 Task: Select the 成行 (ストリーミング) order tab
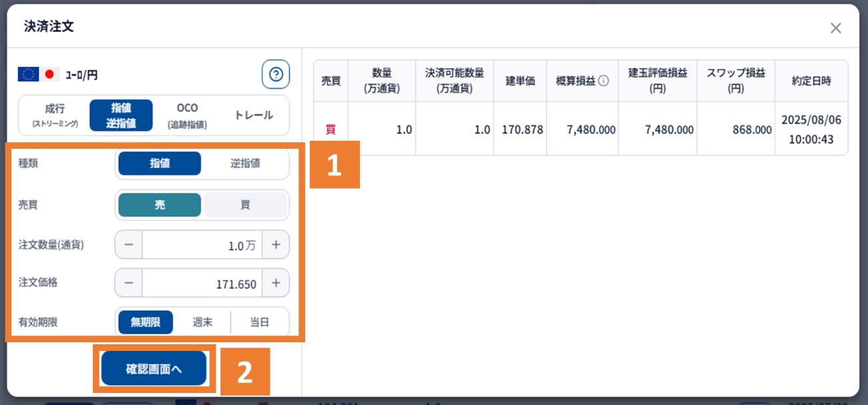(x=55, y=115)
